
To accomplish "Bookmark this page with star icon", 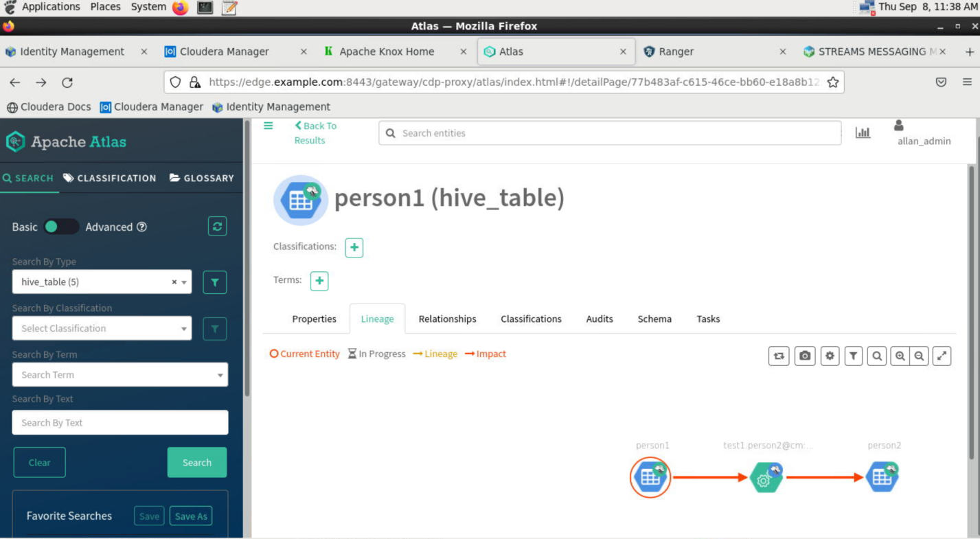I will pyautogui.click(x=833, y=82).
